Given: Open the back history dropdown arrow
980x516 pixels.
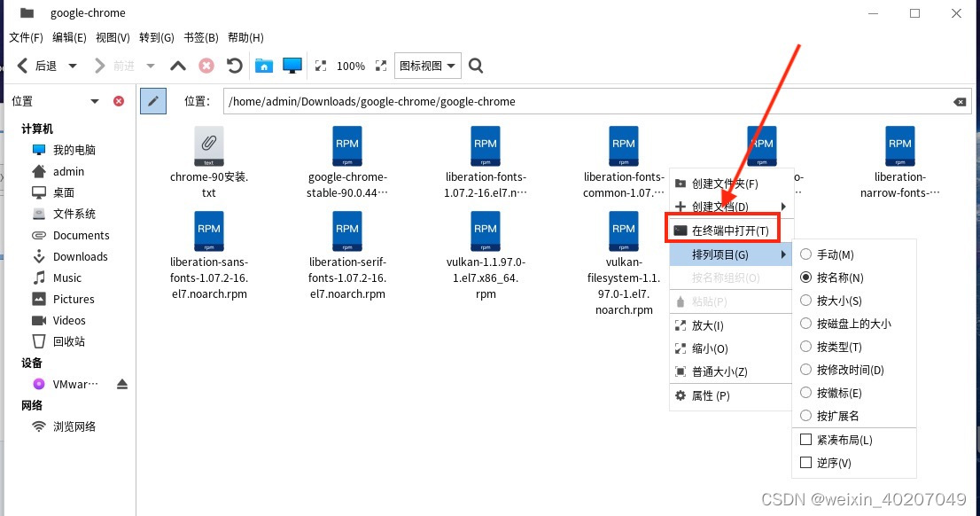Looking at the screenshot, I should coord(73,66).
